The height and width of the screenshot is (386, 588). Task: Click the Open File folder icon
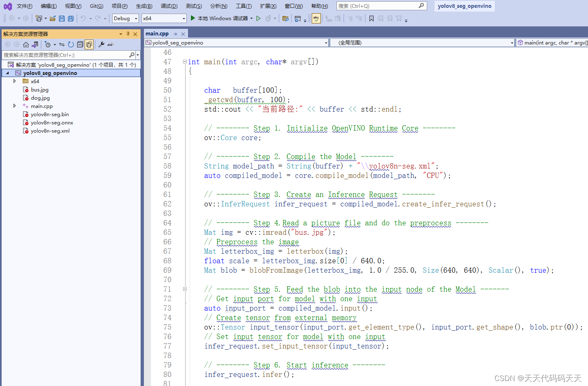[53, 18]
